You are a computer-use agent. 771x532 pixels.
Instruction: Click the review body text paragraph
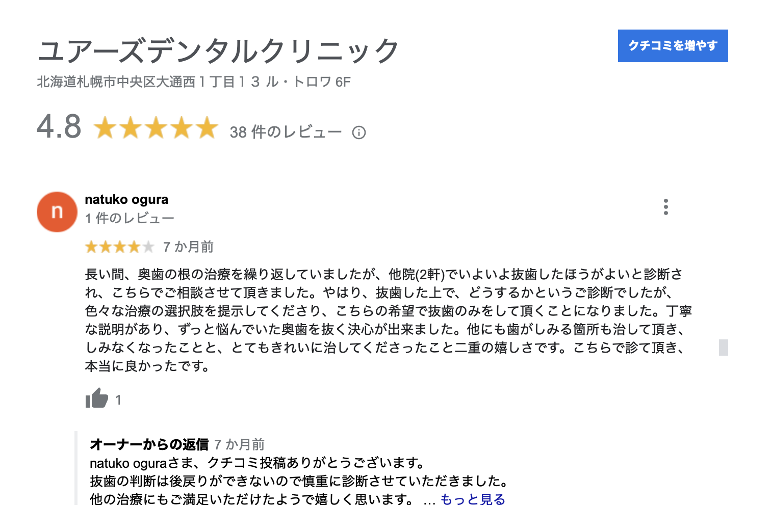pos(389,320)
